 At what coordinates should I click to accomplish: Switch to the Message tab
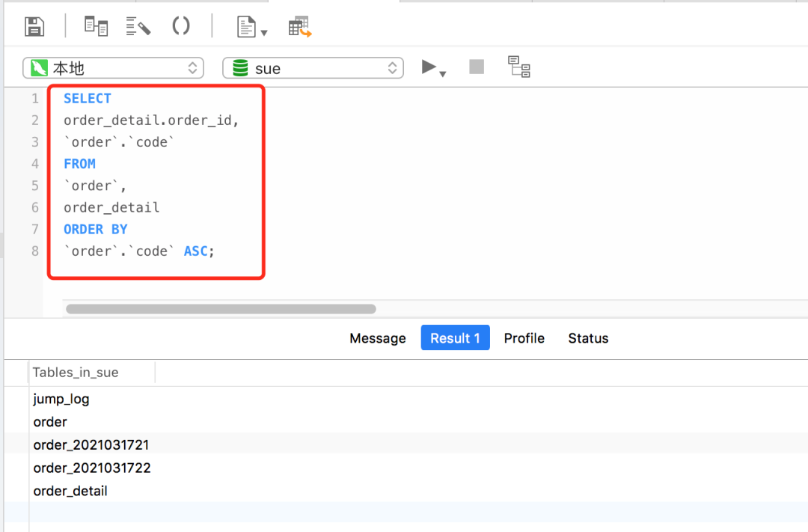pyautogui.click(x=377, y=338)
